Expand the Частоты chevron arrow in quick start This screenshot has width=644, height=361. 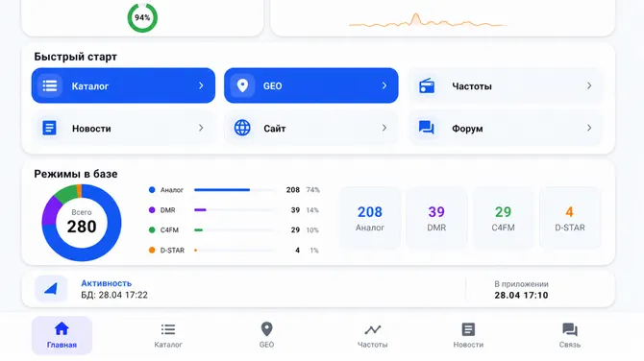pyautogui.click(x=589, y=85)
